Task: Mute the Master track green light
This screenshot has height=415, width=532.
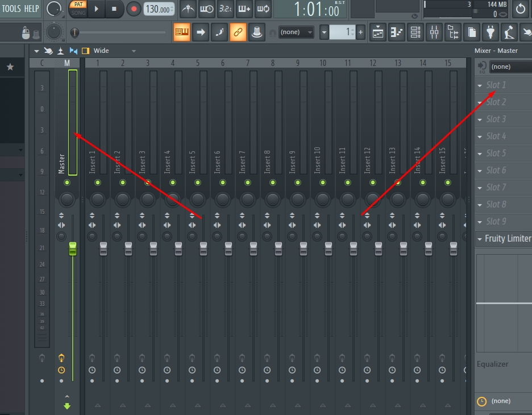Action: tap(67, 182)
